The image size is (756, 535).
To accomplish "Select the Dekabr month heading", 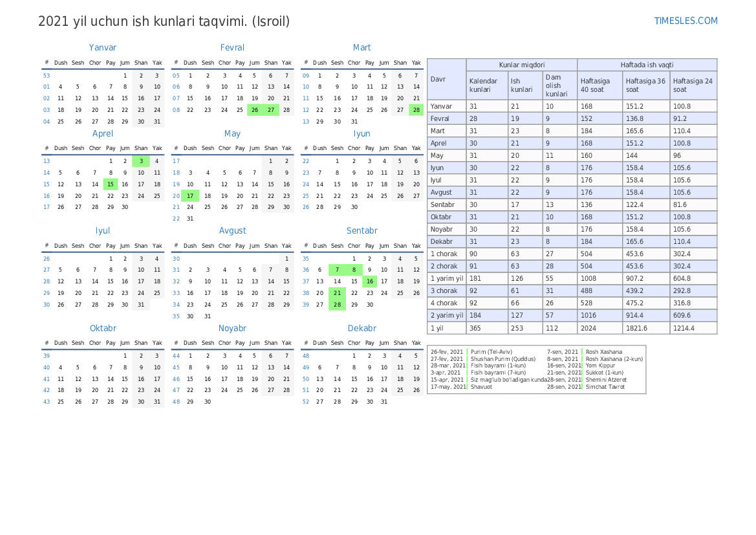I will click(x=362, y=328).
